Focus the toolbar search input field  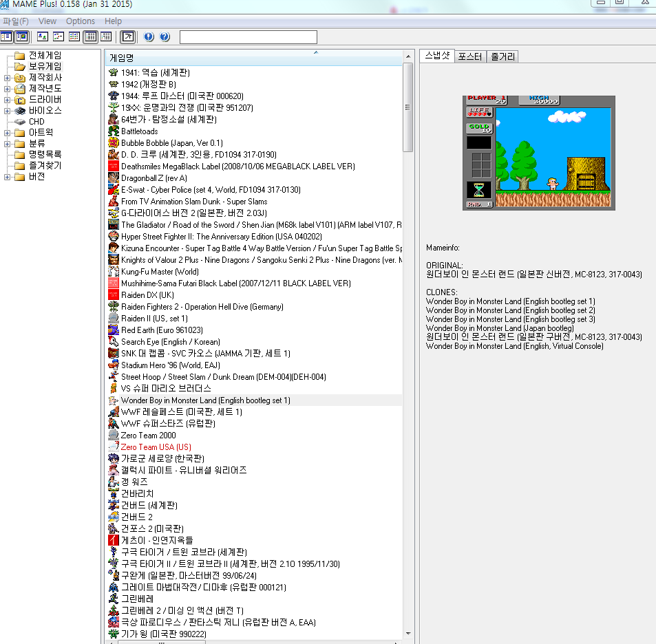pos(248,37)
